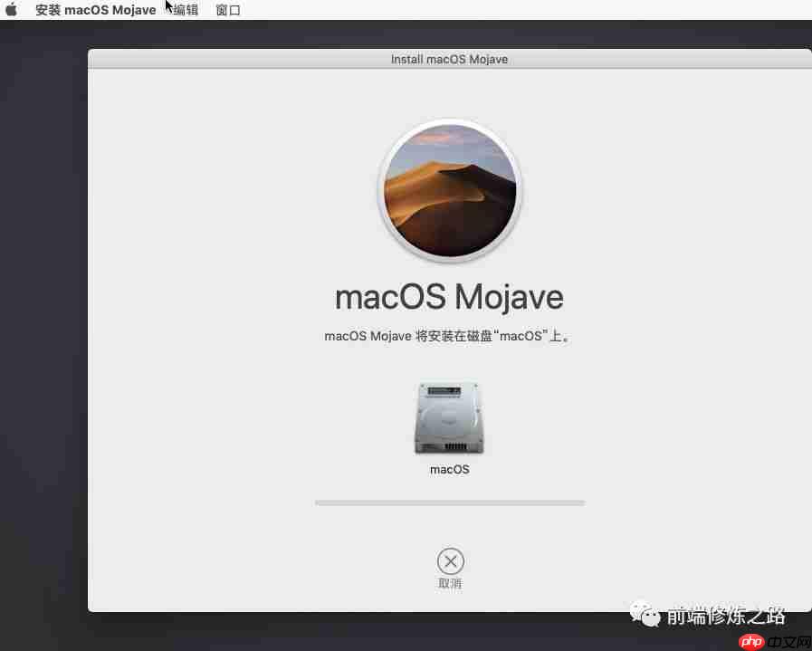Click the Mojave desert dune logo
Image resolution: width=812 pixels, height=651 pixels.
click(x=450, y=190)
